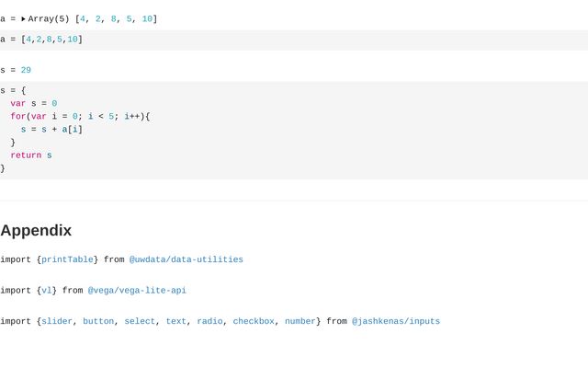Click the Appendix heading

click(x=36, y=230)
